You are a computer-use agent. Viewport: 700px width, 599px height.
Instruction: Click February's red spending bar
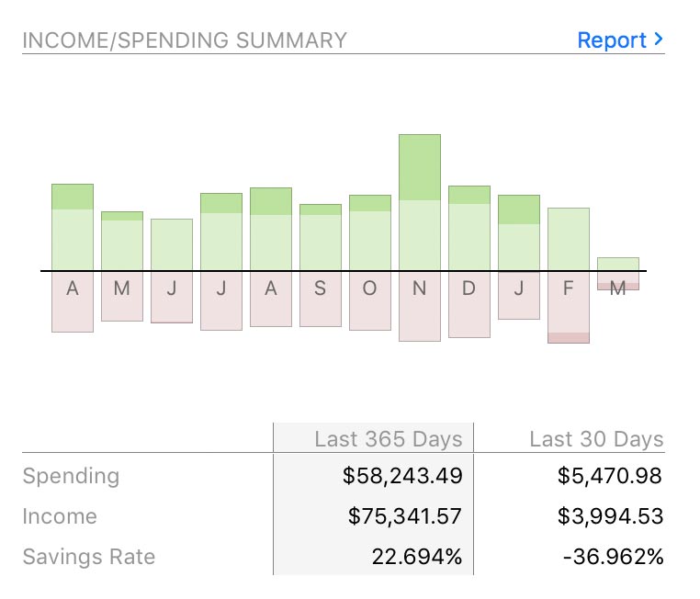point(569,308)
